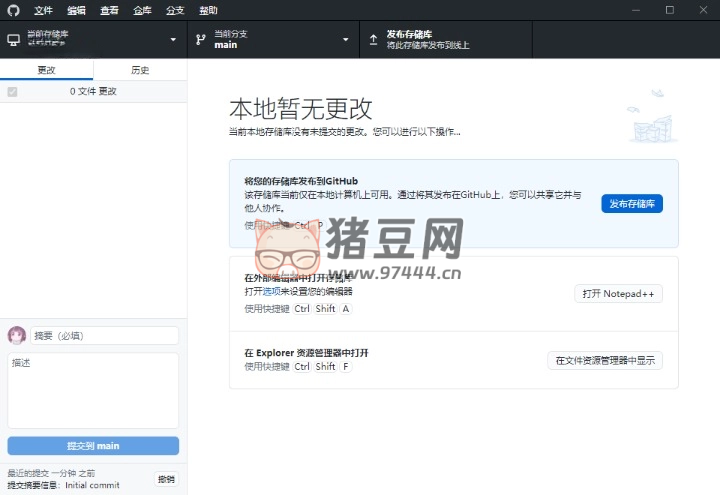This screenshot has width=720, height=495.
Task: Follow the 选项 link to set the editor
Action: click(272, 291)
